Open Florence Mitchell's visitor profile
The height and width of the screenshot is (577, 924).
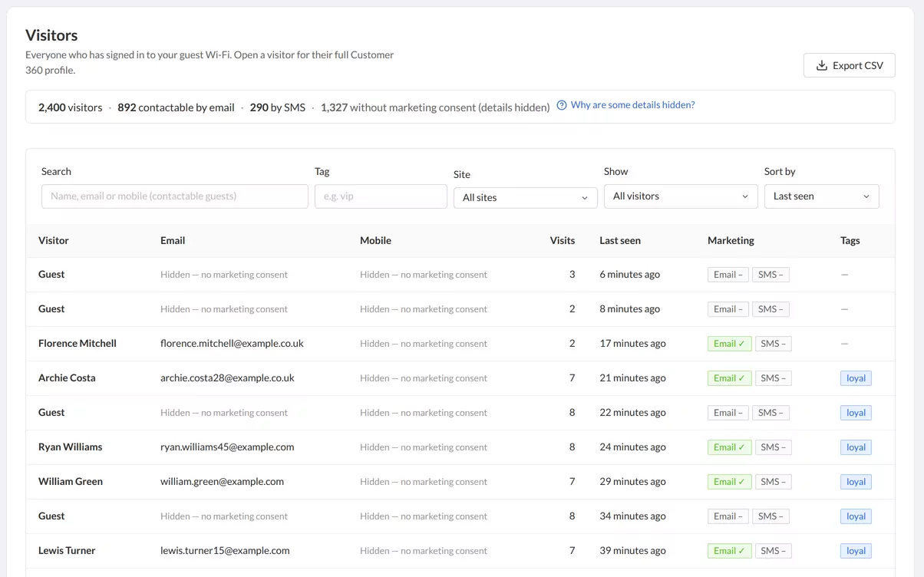coord(78,343)
